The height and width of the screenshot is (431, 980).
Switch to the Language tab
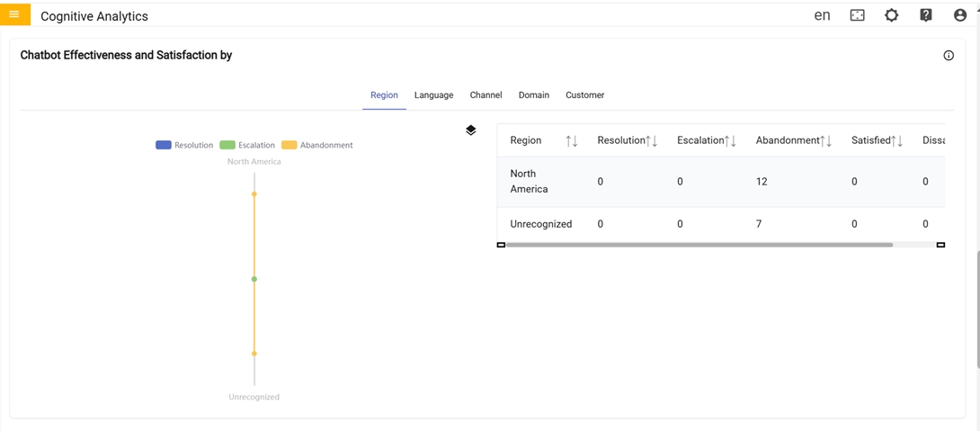(x=433, y=95)
